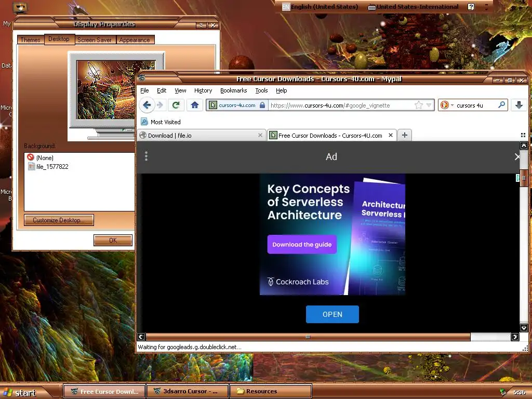Open 3dsarro Cursor taskbar item
This screenshot has width=532, height=399.
point(188,391)
